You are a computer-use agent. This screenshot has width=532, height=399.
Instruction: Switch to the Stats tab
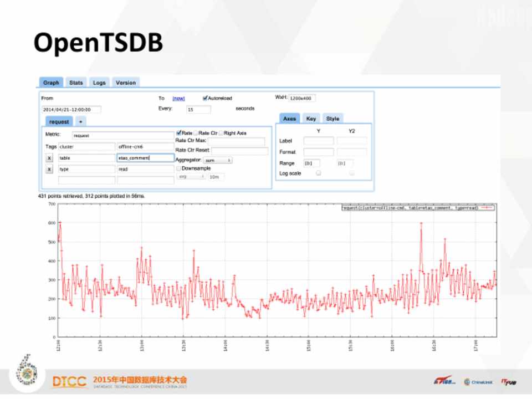coord(76,83)
